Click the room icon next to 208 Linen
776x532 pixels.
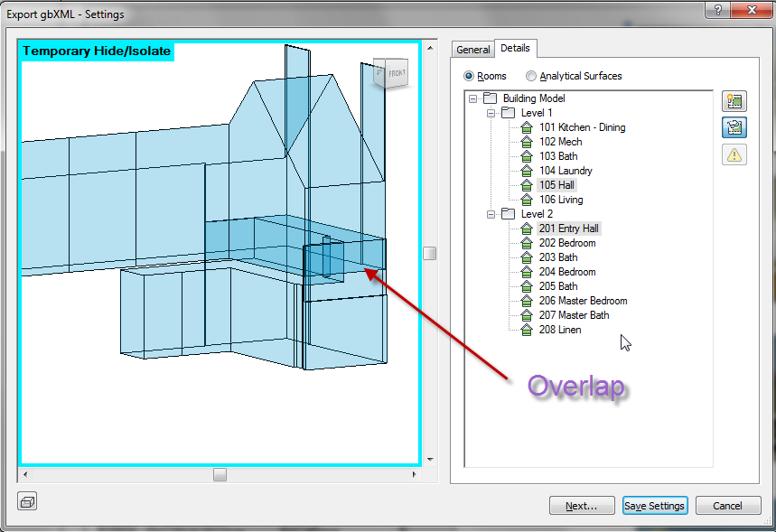click(x=526, y=329)
